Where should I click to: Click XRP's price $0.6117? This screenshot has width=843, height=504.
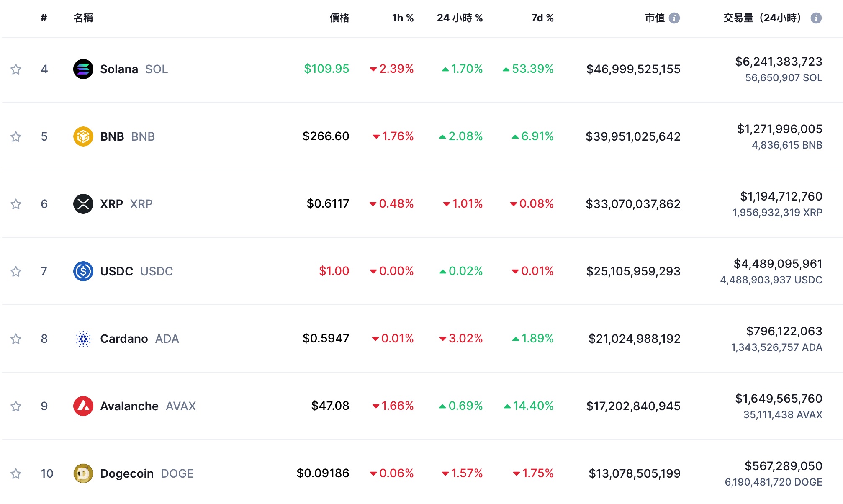(x=328, y=203)
